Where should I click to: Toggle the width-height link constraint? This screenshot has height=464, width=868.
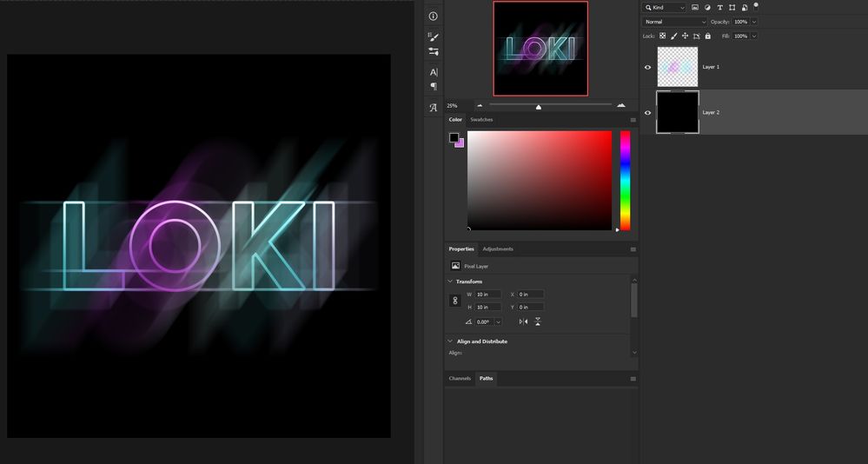click(x=455, y=301)
